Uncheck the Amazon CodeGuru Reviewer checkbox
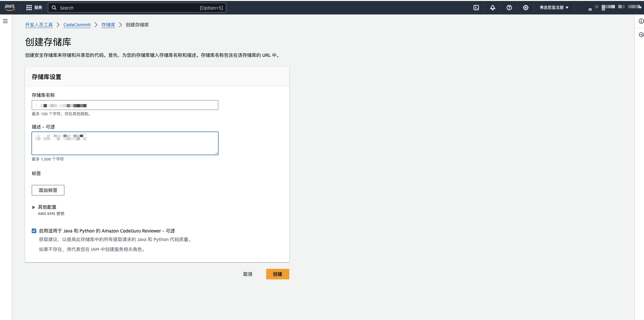 [34, 231]
